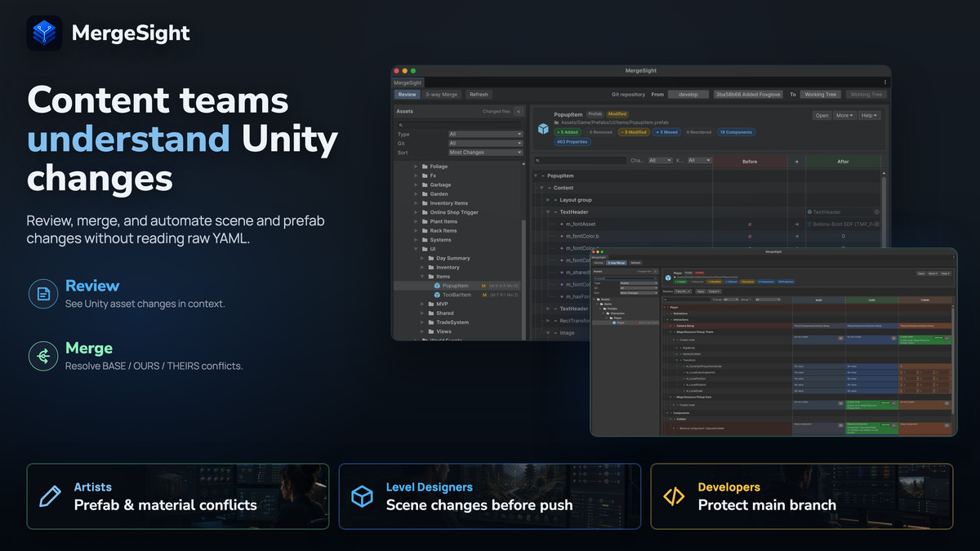
Task: Click the object picker icon on TextHeader row
Action: coord(876,212)
